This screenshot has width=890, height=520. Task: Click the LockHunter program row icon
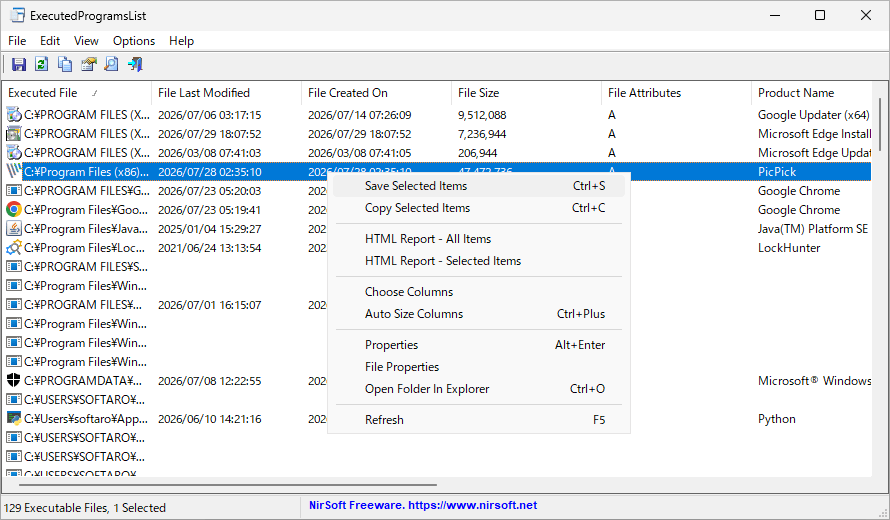[x=14, y=248]
